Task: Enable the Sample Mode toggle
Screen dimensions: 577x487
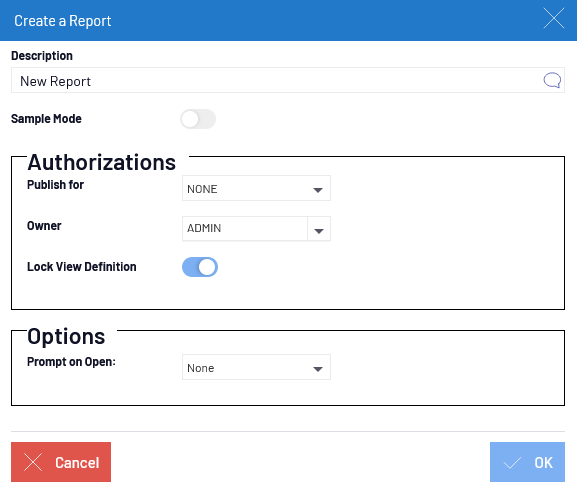Action: click(198, 119)
